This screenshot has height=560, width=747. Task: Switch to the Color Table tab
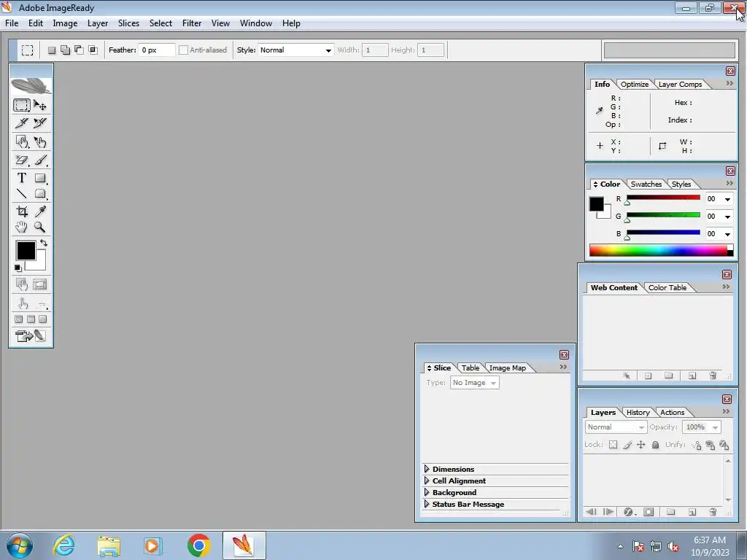pos(667,287)
